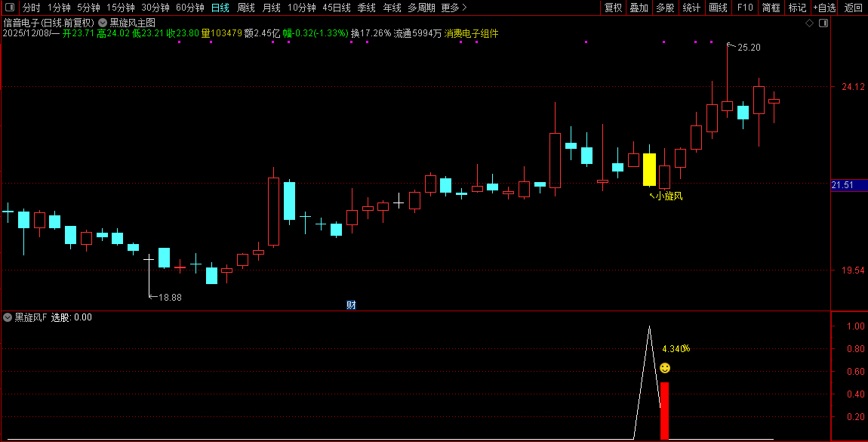Click the 额2.45亿 amount value

pos(263,33)
